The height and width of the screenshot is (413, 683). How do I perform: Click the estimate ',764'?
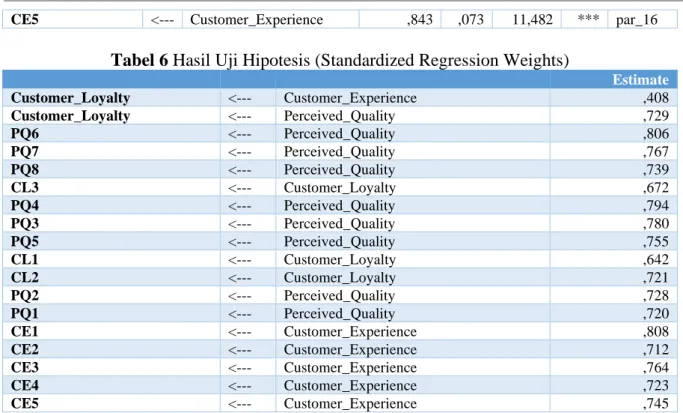point(656,368)
